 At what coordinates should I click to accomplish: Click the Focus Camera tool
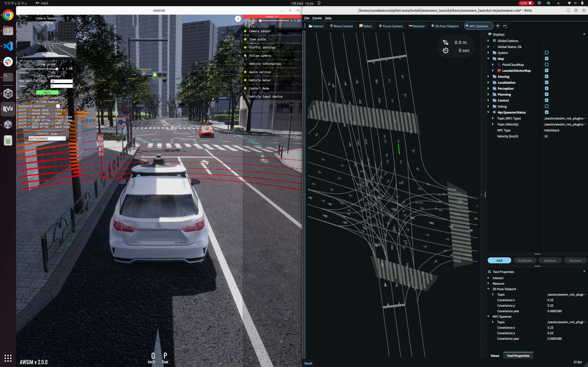tap(390, 26)
